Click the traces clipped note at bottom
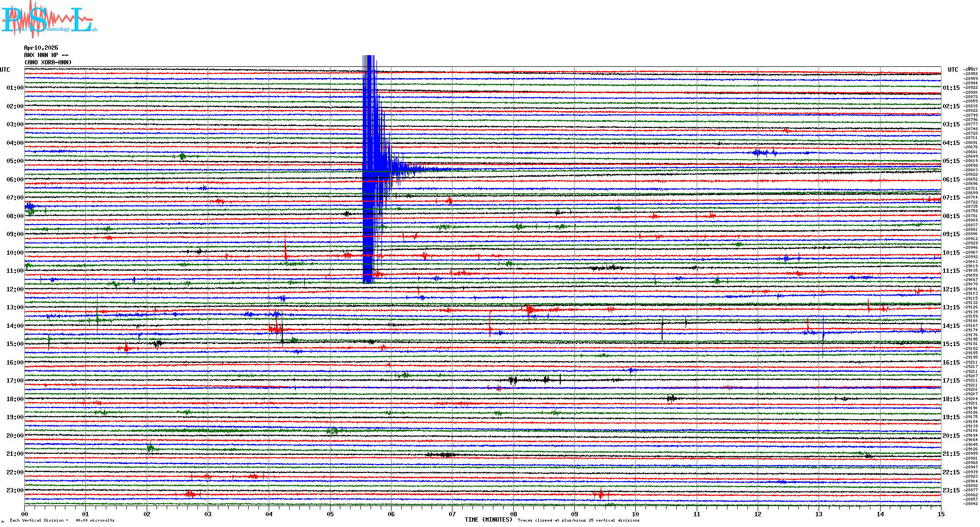This screenshot has width=980, height=527. point(578,520)
